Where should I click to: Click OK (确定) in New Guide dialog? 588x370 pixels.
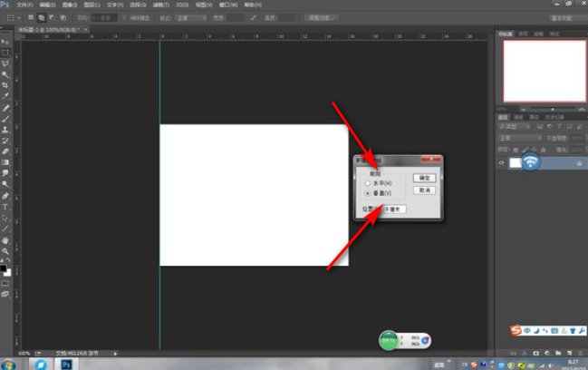coord(425,178)
